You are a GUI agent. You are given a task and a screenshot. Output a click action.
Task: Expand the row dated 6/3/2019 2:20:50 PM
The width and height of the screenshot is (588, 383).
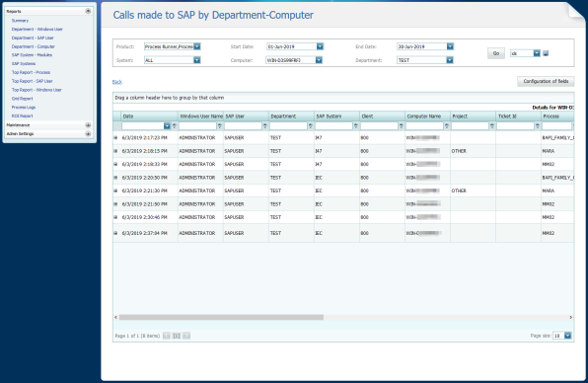click(115, 178)
